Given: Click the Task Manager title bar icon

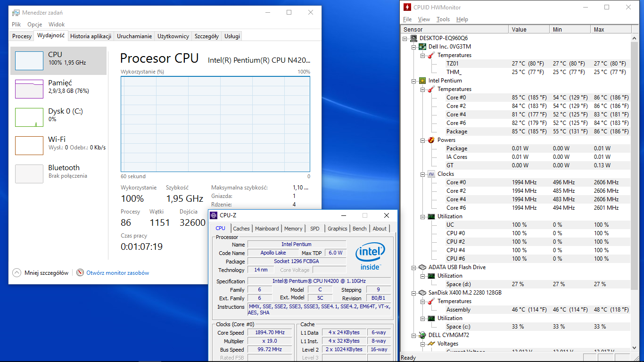Looking at the screenshot, I should tap(16, 13).
